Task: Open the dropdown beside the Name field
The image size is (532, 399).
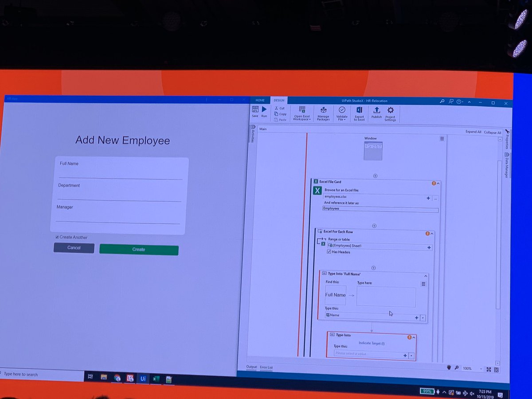Action: coord(423,318)
